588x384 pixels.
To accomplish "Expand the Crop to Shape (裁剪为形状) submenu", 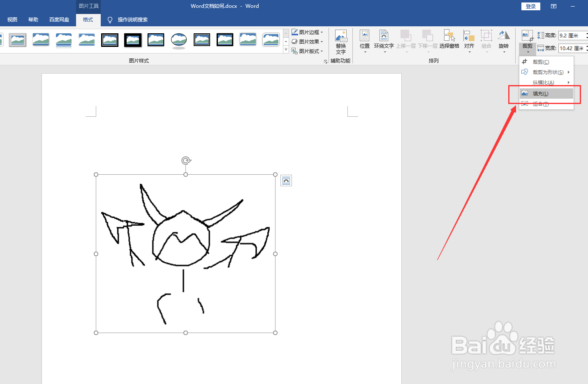I will (x=569, y=72).
